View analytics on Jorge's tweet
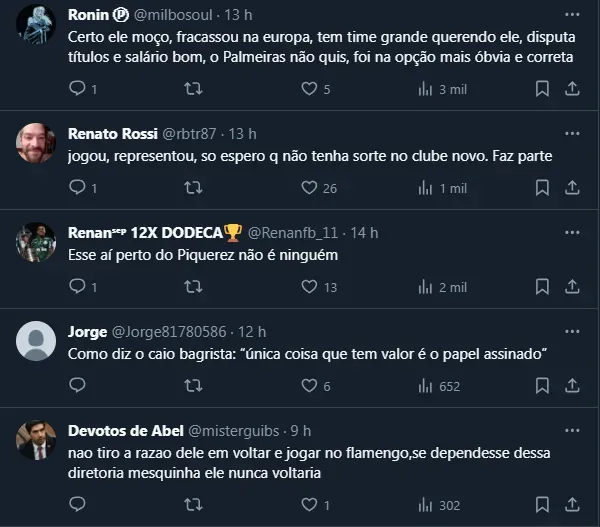The height and width of the screenshot is (527, 600). 425,386
